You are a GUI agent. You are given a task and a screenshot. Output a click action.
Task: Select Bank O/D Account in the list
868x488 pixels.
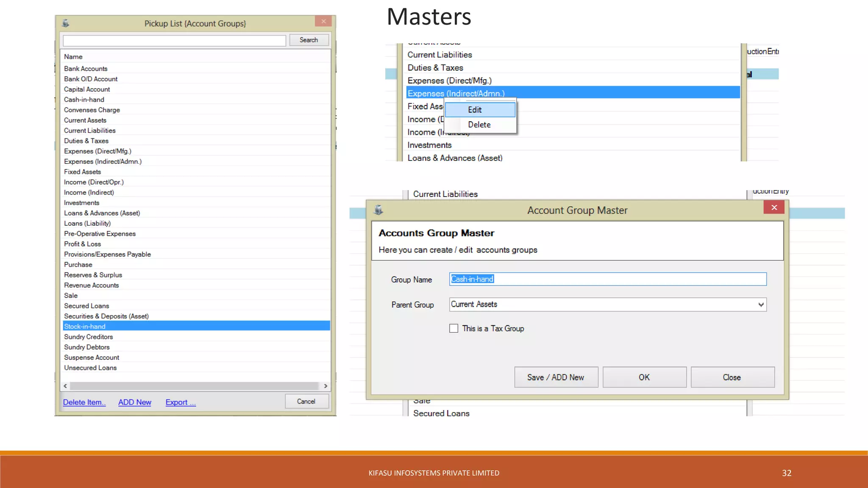[x=196, y=79]
